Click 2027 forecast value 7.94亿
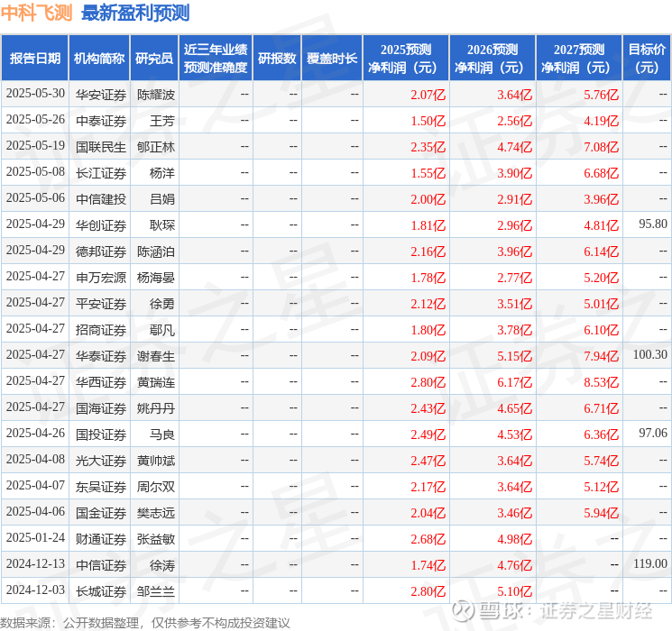The height and width of the screenshot is (631, 672). [602, 356]
